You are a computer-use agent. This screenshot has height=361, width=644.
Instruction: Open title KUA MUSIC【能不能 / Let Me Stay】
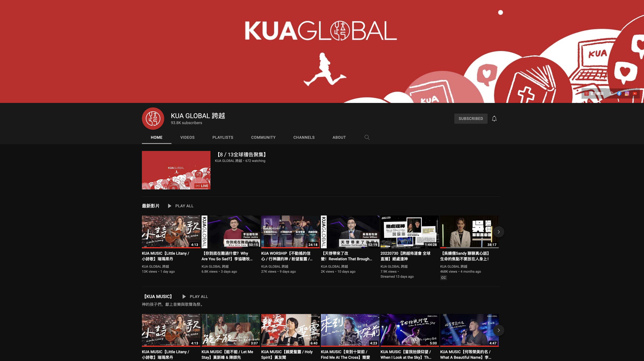pyautogui.click(x=227, y=355)
